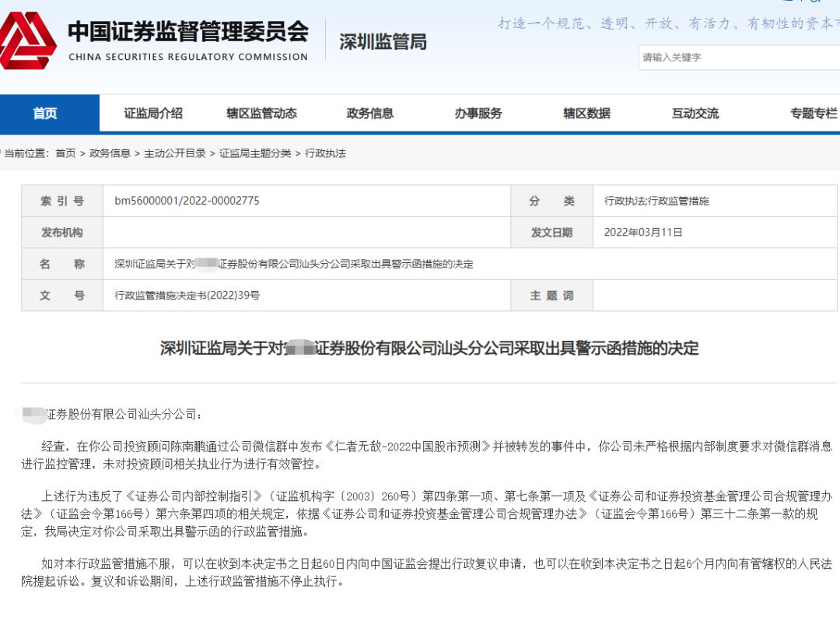The width and height of the screenshot is (840, 617).
Task: Click the 证监局主题分类 breadcrumb
Action: (255, 153)
